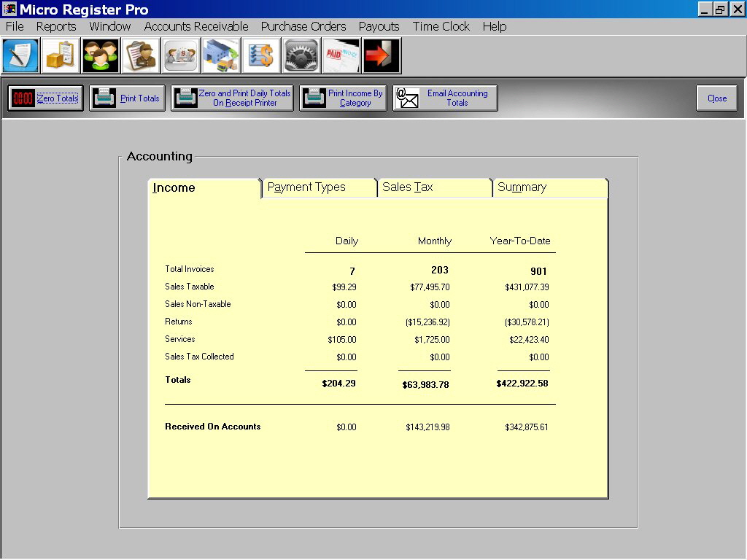Screen dimensions: 747x560
Task: Click Print Totals button
Action: click(x=127, y=98)
